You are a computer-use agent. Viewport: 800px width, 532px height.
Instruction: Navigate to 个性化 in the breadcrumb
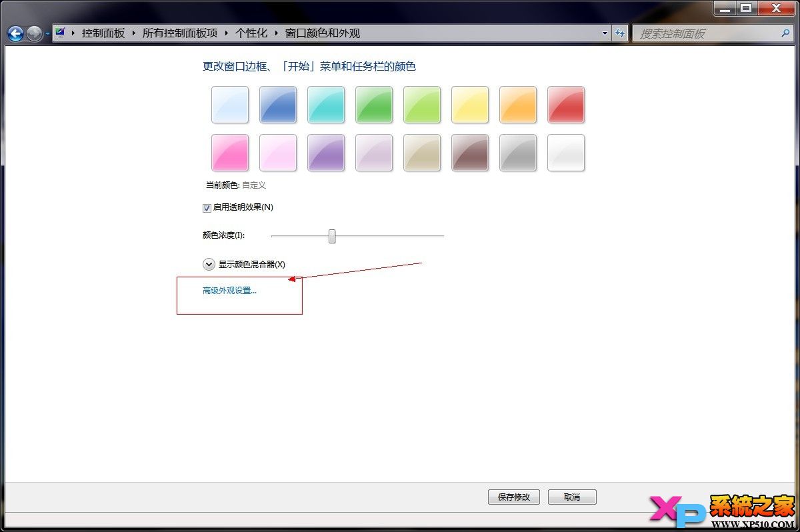coord(251,33)
